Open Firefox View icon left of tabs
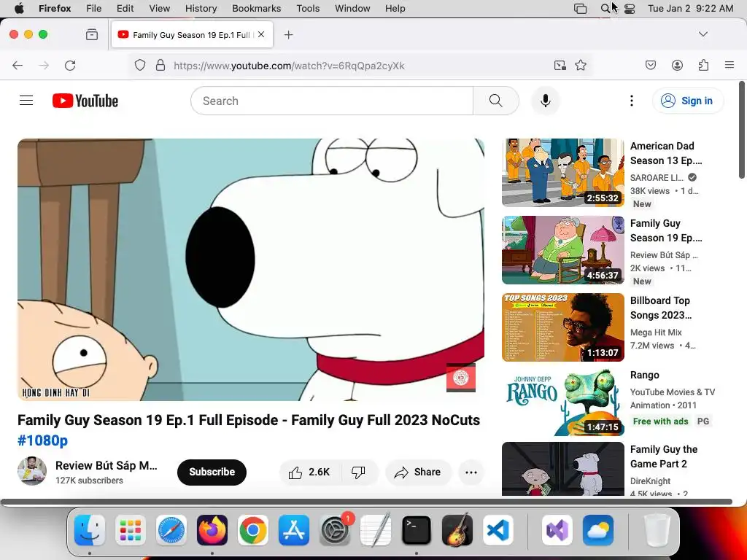The width and height of the screenshot is (747, 560). (92, 34)
